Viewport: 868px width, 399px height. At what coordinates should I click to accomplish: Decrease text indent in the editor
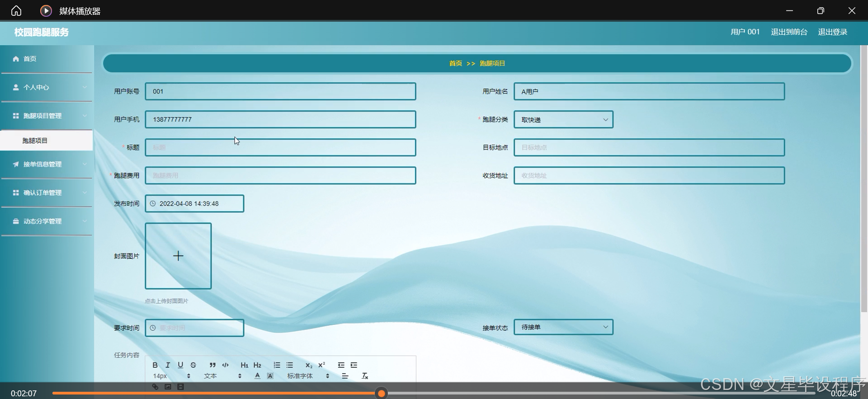click(341, 365)
